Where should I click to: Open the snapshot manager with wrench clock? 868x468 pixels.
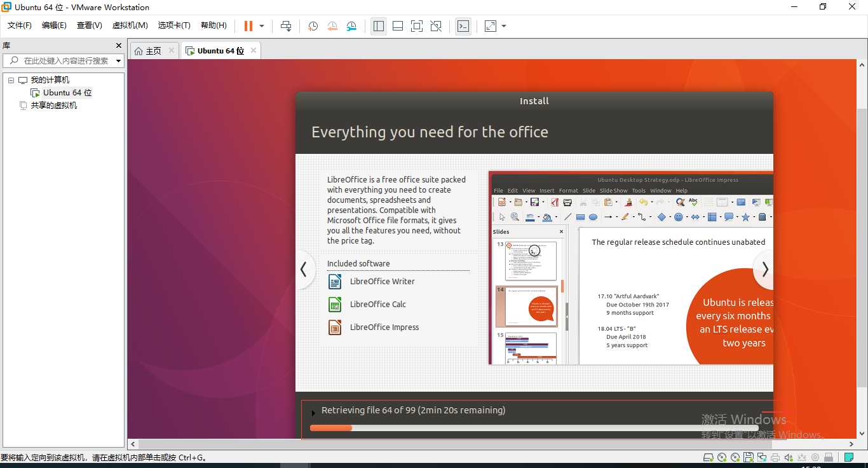point(351,26)
